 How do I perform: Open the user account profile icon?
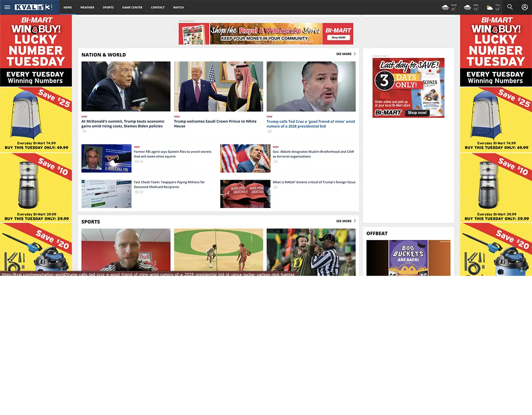[525, 7]
